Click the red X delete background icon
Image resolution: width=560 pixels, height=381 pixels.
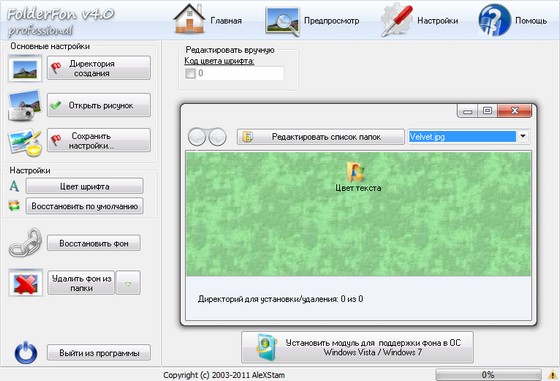click(x=25, y=283)
